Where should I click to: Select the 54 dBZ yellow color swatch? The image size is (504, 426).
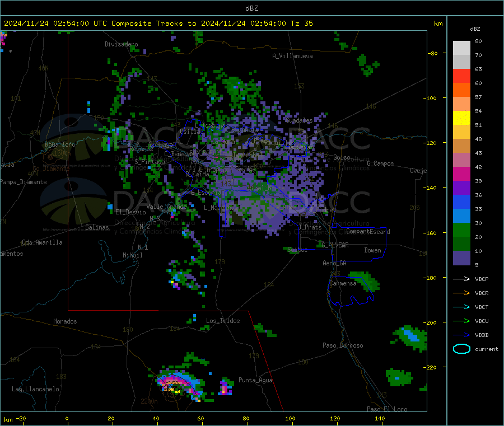461,118
